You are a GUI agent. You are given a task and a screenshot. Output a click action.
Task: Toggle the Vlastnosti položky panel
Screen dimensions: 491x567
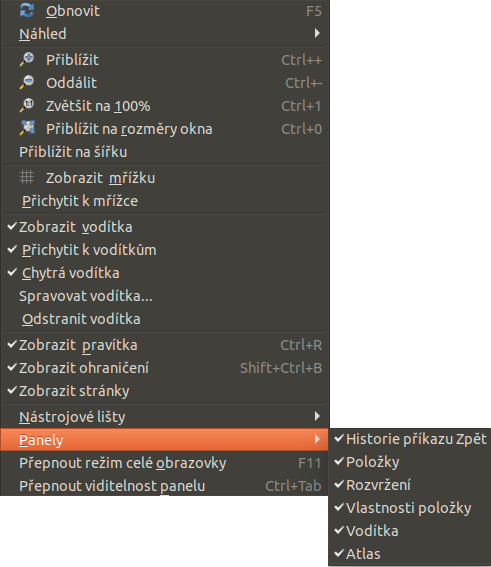point(409,507)
